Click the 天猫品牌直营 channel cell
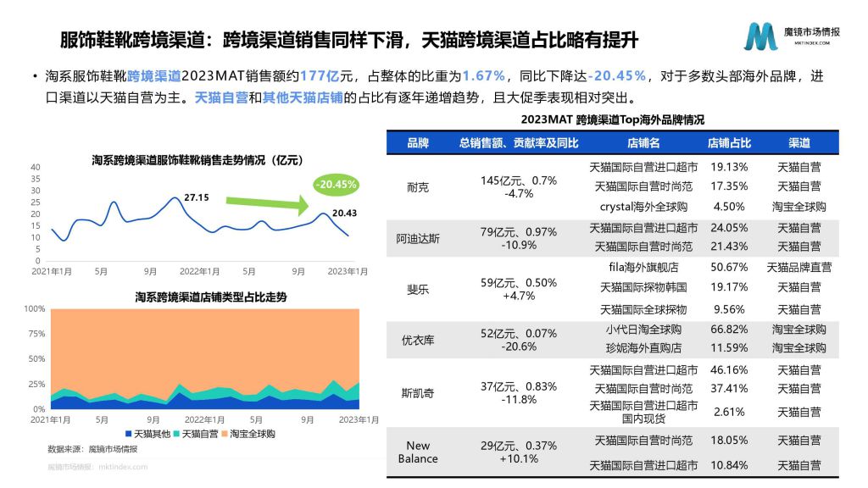This screenshot has width=868, height=488. 798,267
